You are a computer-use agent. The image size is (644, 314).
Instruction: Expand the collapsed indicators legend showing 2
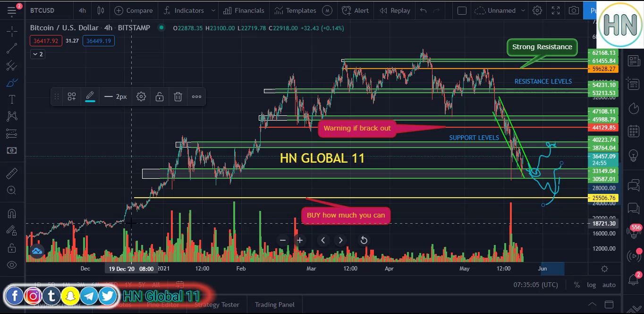pyautogui.click(x=37, y=54)
